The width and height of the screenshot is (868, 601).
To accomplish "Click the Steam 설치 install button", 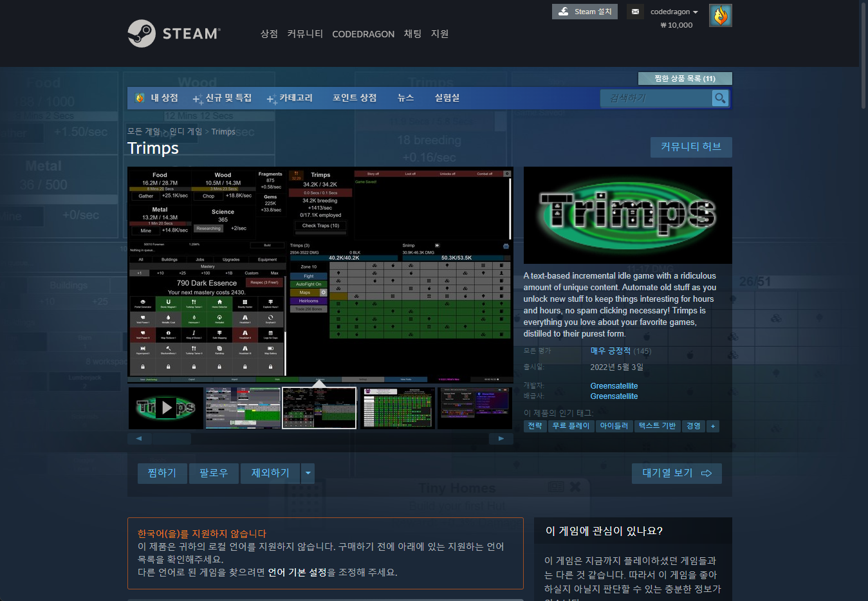I will click(x=584, y=12).
